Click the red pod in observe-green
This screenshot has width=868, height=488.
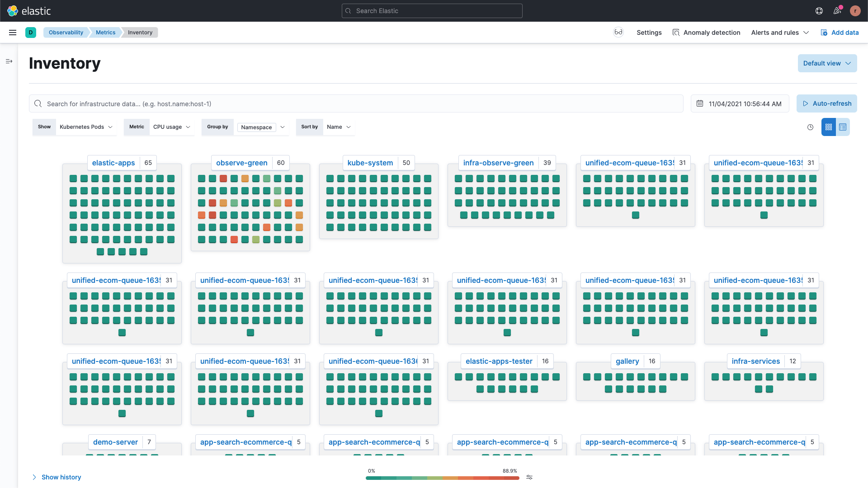click(x=223, y=179)
